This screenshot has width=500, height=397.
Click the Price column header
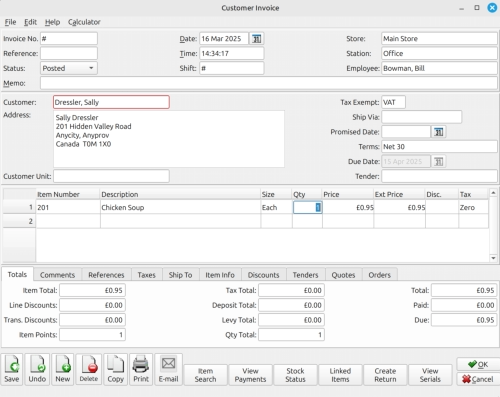click(x=348, y=194)
